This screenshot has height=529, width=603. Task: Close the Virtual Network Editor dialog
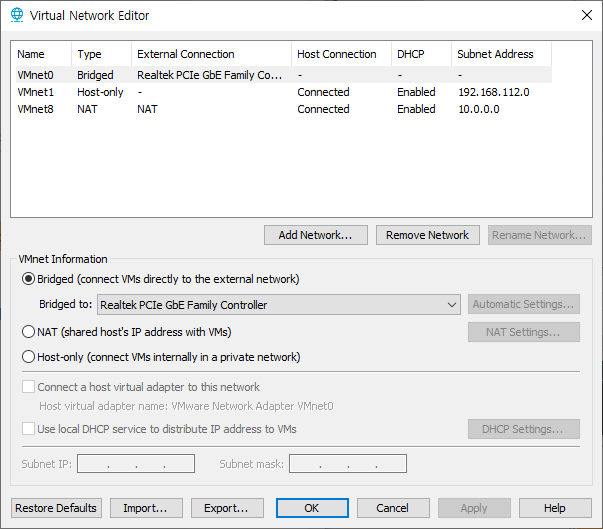point(586,15)
